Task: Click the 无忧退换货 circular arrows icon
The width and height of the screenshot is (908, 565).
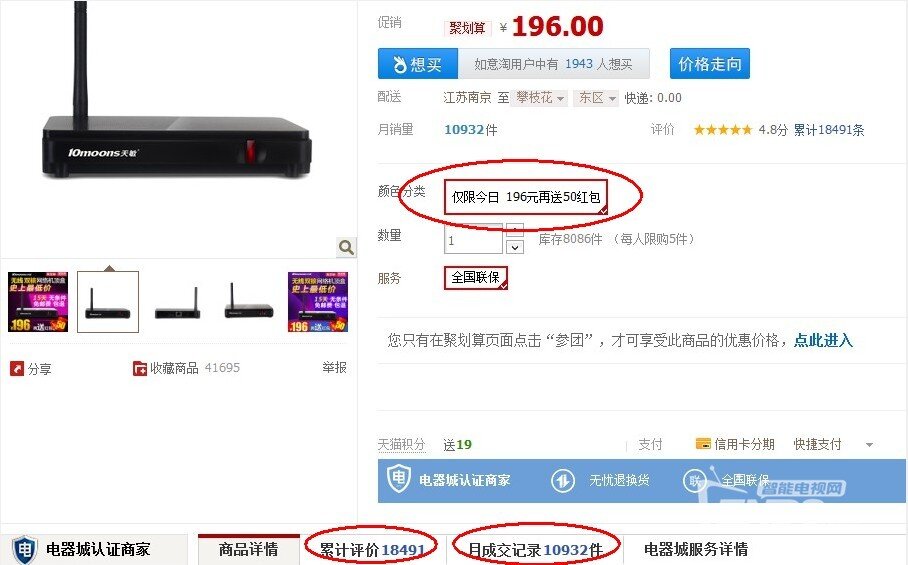Action: pyautogui.click(x=562, y=480)
